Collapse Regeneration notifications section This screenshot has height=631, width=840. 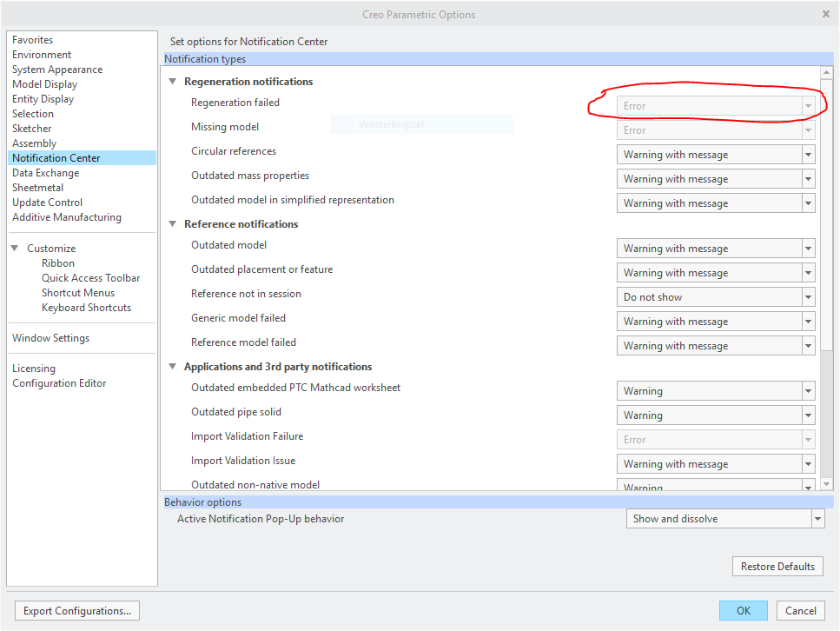[x=173, y=82]
